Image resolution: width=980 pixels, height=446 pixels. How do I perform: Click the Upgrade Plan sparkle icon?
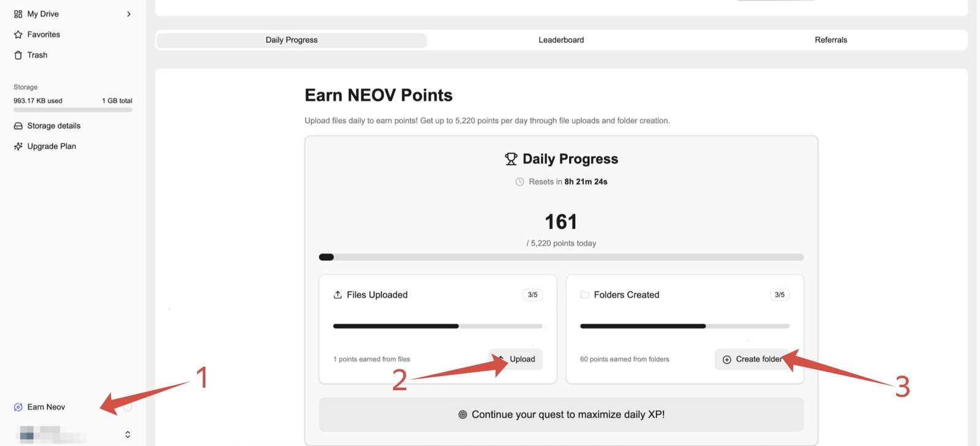[x=18, y=146]
